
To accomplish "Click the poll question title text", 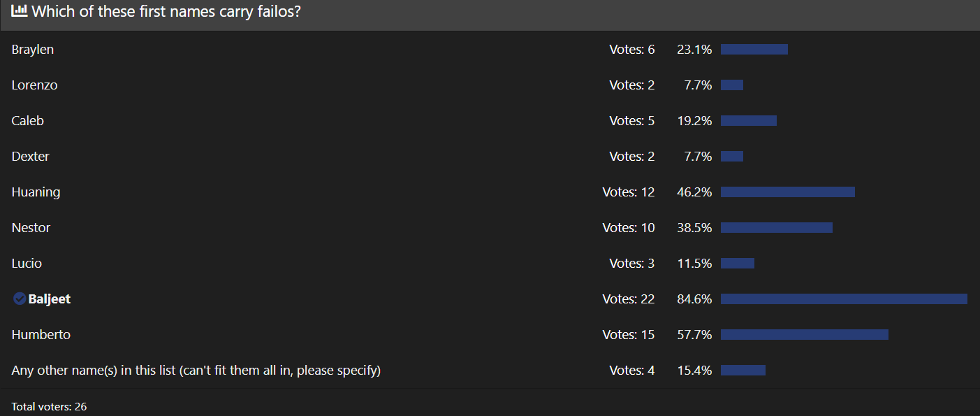I will point(166,11).
